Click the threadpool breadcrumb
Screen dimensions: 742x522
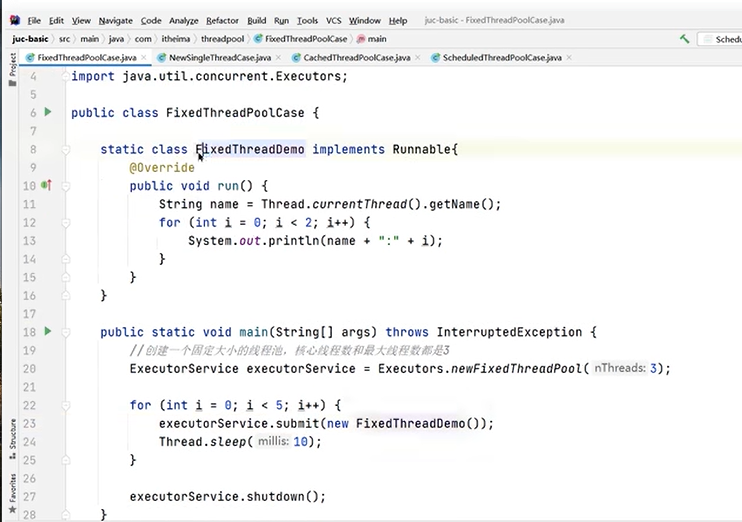coord(222,39)
